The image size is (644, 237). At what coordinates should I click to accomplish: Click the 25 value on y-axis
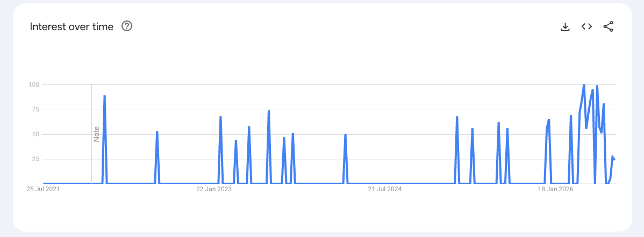[35, 159]
